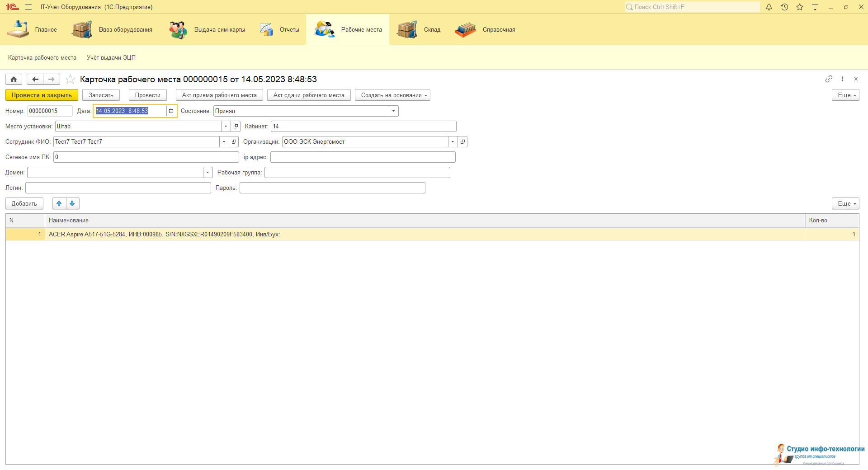Expand the Домен dropdown list
The width and height of the screenshot is (868, 470).
(208, 173)
